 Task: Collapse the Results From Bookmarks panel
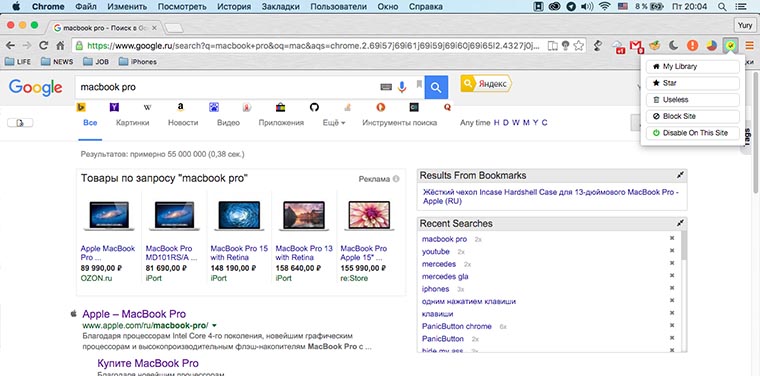click(x=681, y=175)
